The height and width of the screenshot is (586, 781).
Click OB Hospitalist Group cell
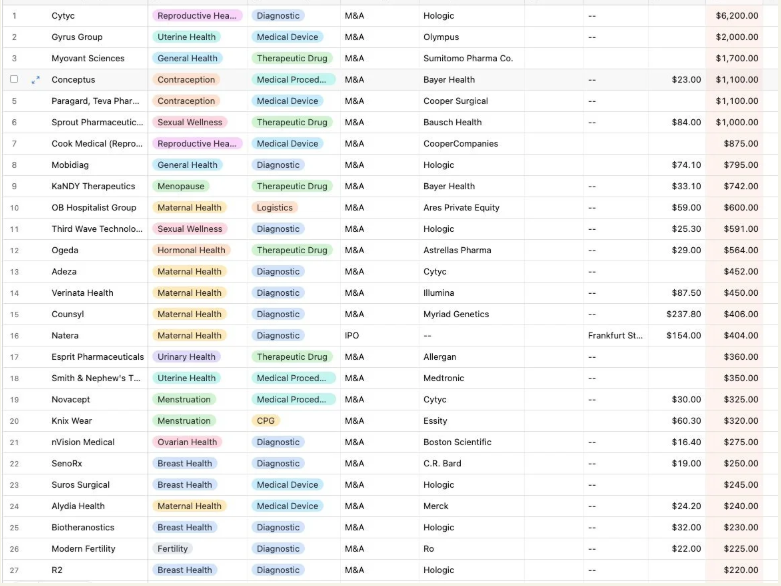(94, 208)
